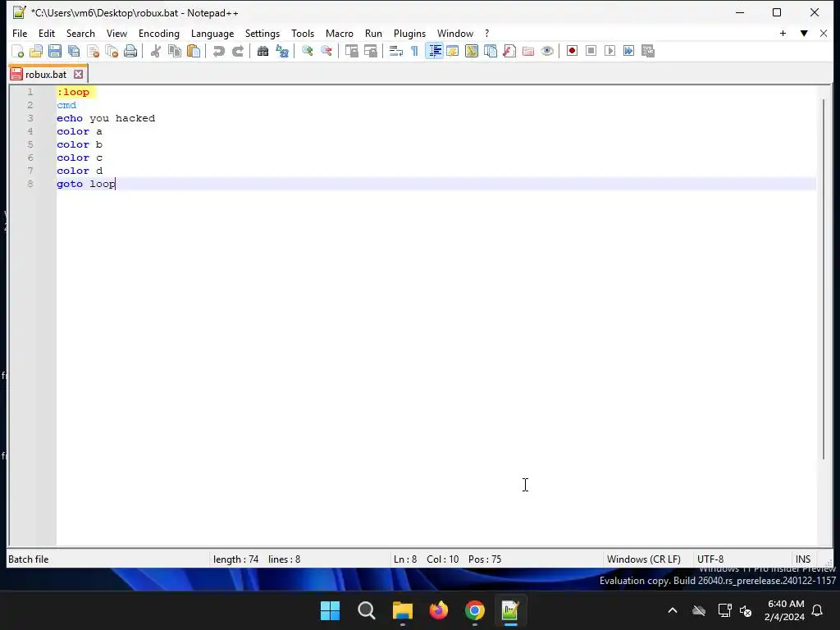Viewport: 840px width, 630px height.
Task: Open Find with the binoculars icon
Action: click(x=262, y=51)
